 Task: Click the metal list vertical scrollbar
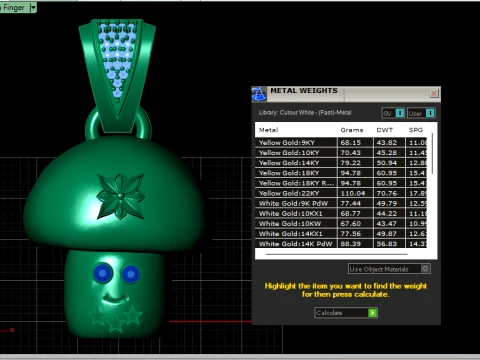pyautogui.click(x=432, y=153)
